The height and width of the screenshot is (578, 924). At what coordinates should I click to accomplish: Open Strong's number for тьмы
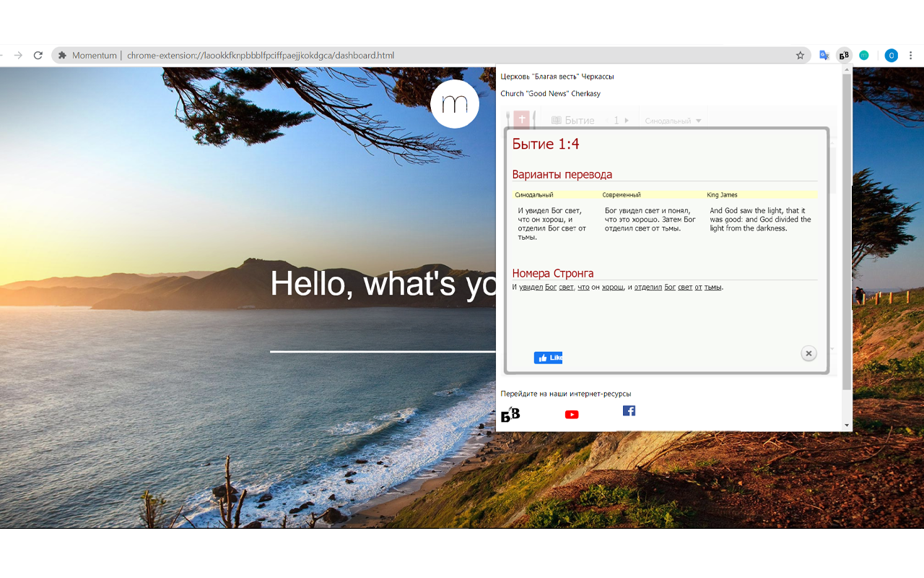coord(712,287)
